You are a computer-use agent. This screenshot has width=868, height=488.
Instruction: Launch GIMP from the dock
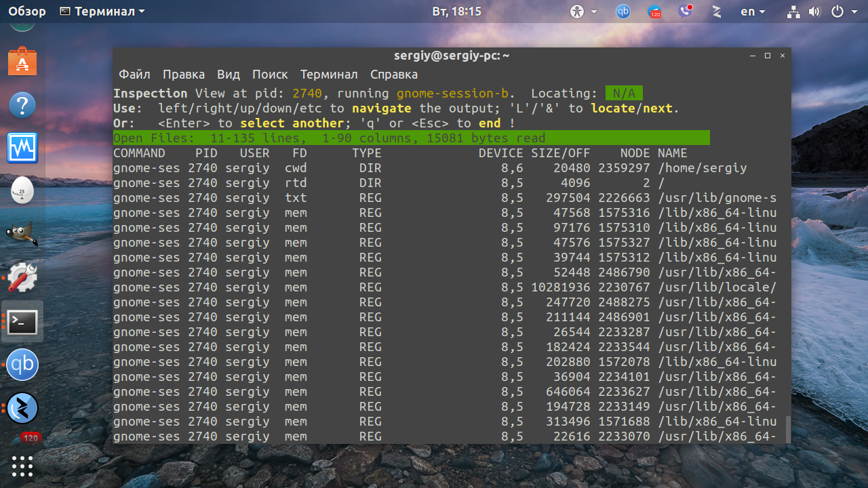pyautogui.click(x=22, y=234)
